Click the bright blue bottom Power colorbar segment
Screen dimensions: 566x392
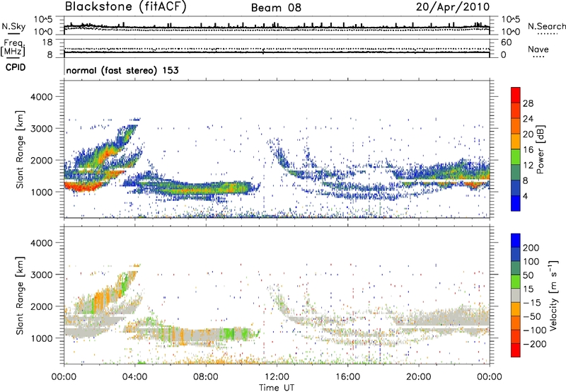(x=516, y=203)
